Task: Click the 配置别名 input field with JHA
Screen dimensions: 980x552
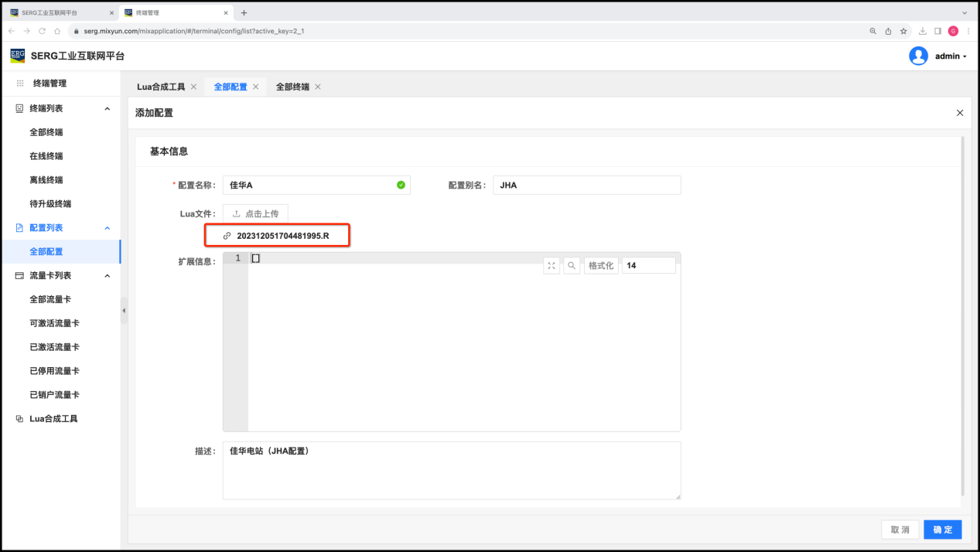Action: coord(586,186)
